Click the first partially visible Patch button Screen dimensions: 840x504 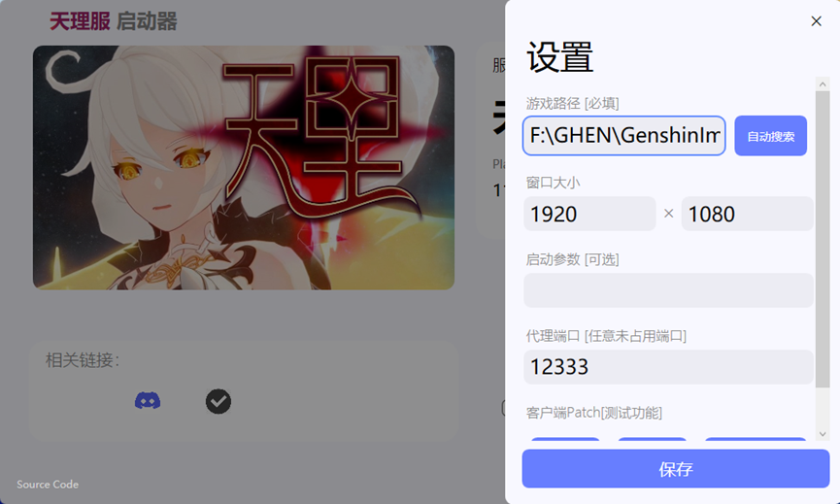click(565, 439)
